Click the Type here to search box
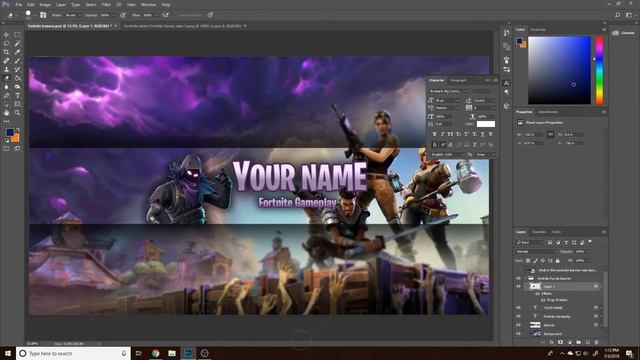 coord(73,353)
